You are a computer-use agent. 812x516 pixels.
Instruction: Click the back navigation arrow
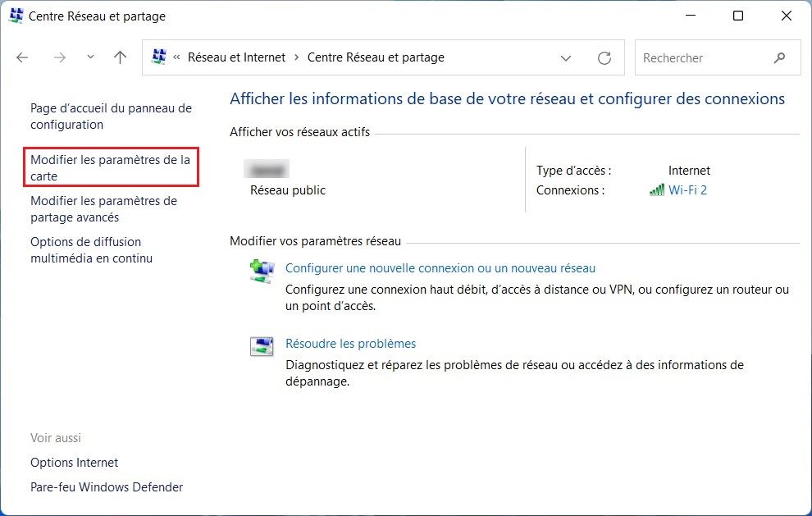tap(22, 58)
